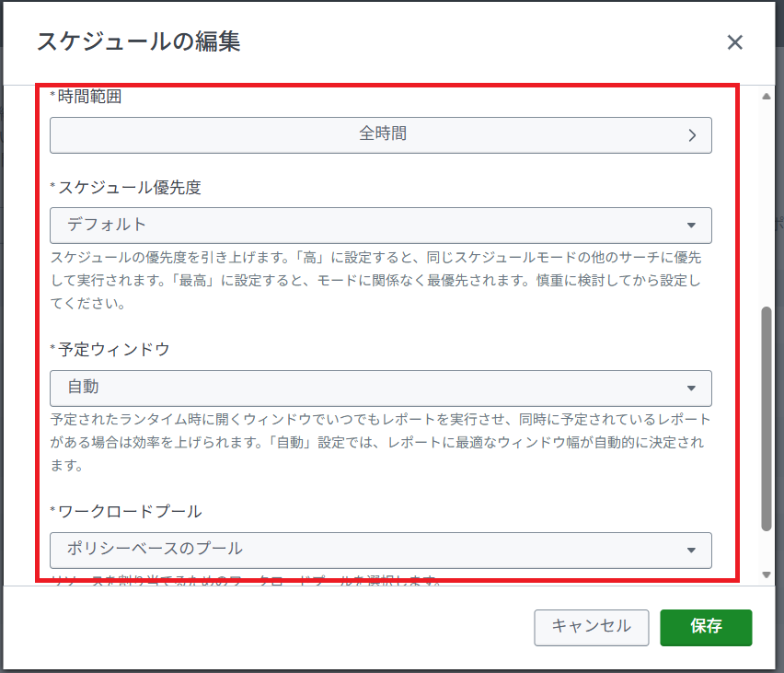Click the スケジュール優先度 field label
784x673 pixels.
(129, 188)
